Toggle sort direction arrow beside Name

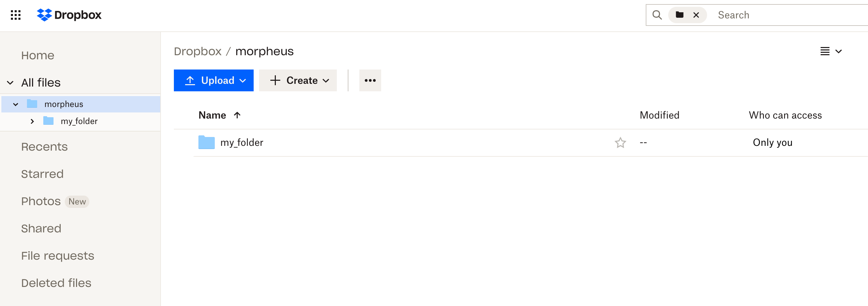[237, 115]
